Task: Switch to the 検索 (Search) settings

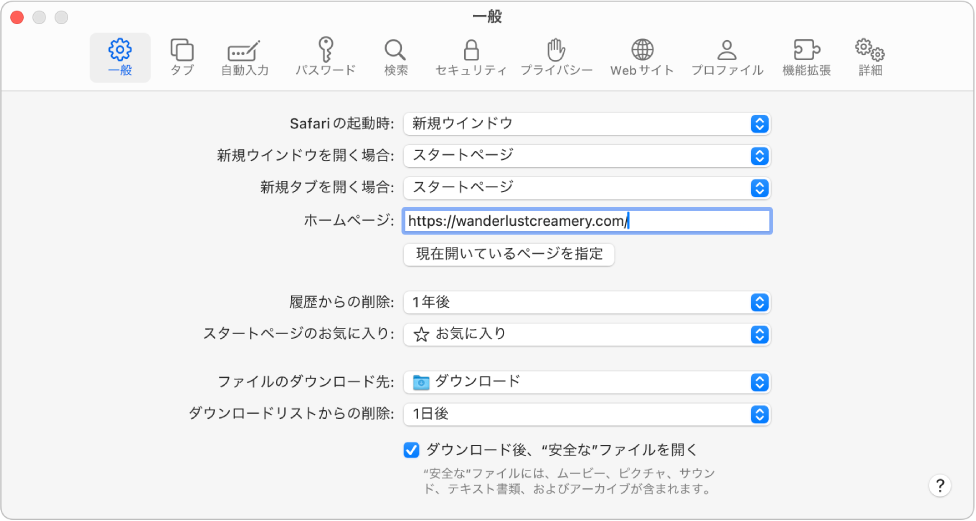Action: pos(395,57)
